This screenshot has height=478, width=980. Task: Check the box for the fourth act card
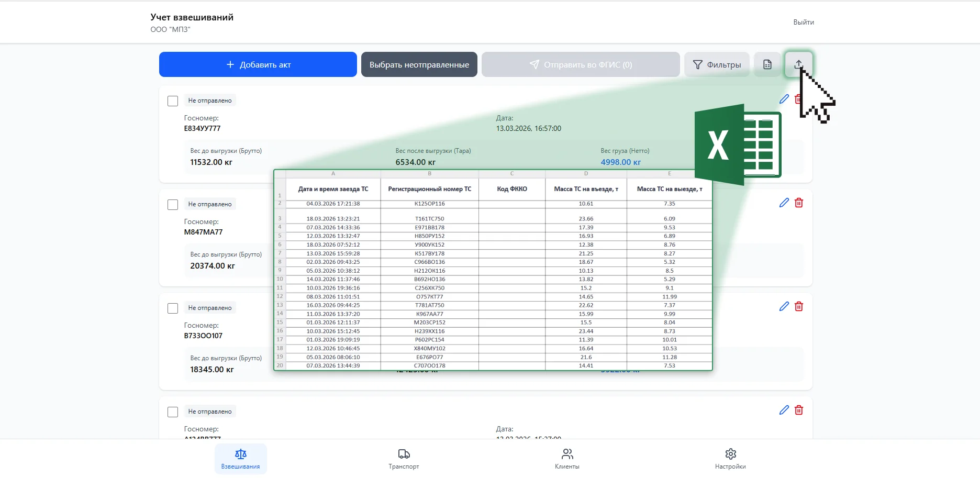(x=173, y=412)
